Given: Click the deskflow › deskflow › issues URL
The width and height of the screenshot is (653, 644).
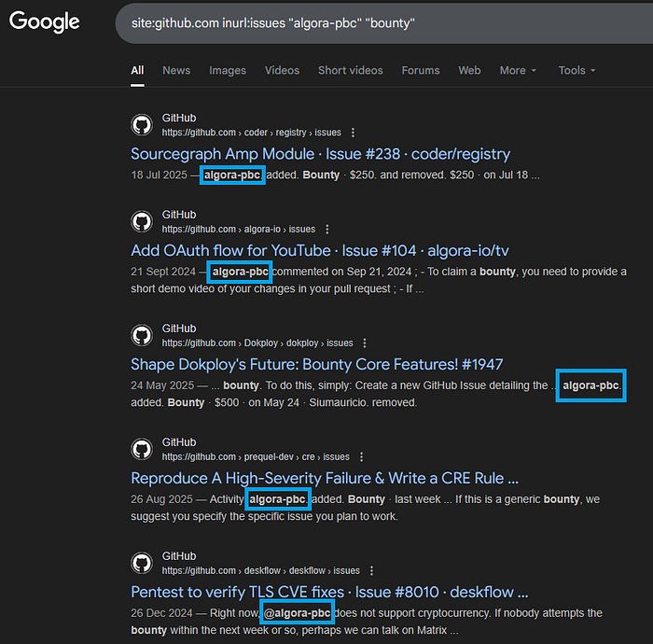Looking at the screenshot, I should pyautogui.click(x=260, y=570).
